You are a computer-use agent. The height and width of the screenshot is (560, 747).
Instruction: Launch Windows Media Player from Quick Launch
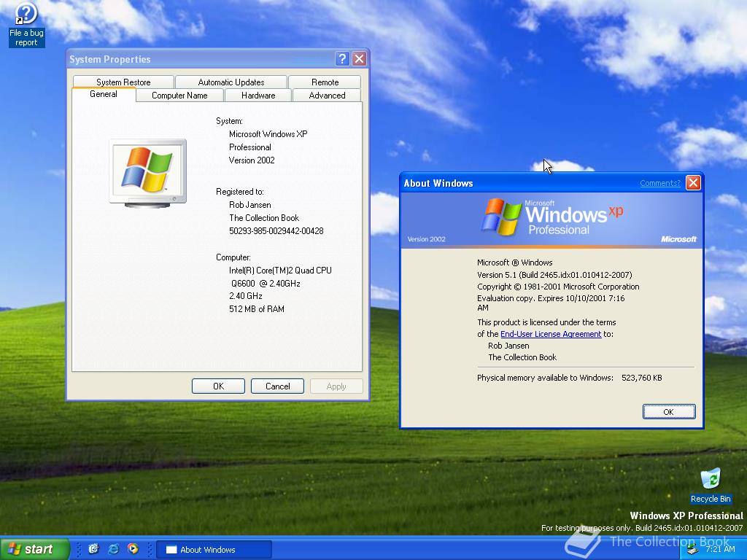[x=133, y=549]
